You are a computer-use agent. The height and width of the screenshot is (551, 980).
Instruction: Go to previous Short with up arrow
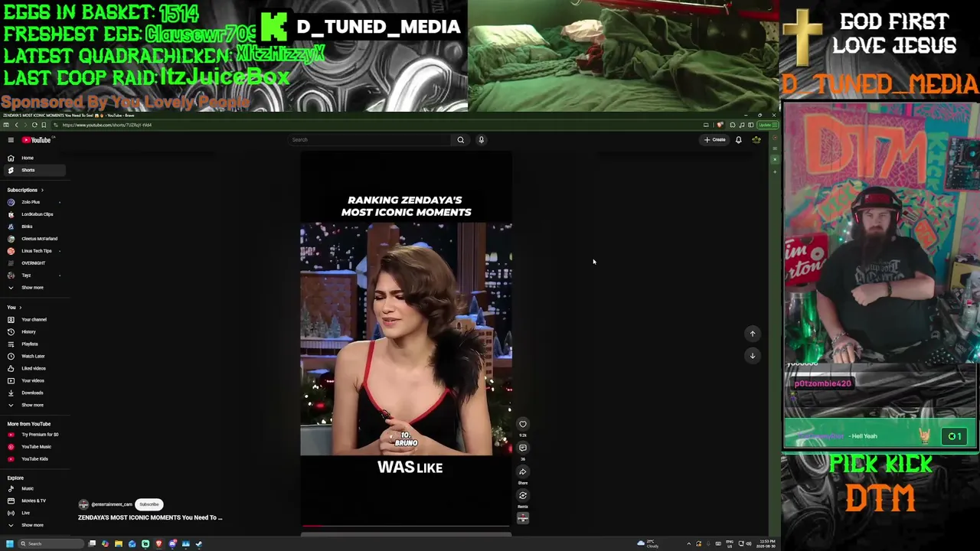point(753,334)
